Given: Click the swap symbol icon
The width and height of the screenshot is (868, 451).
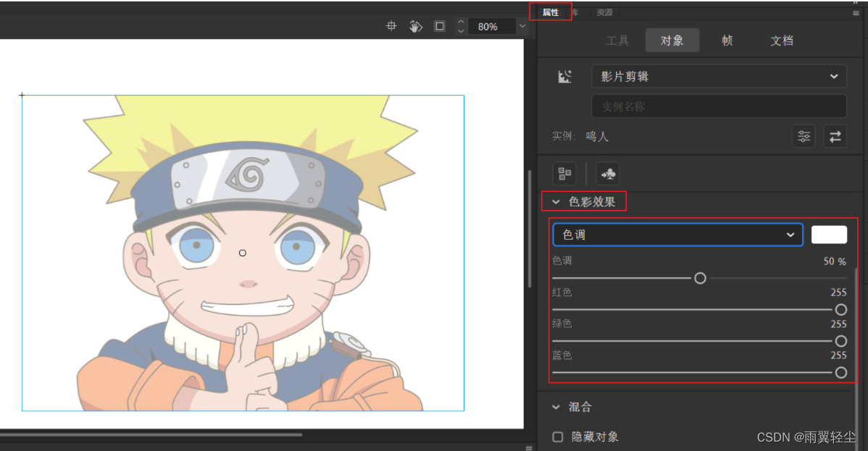Looking at the screenshot, I should 835,135.
